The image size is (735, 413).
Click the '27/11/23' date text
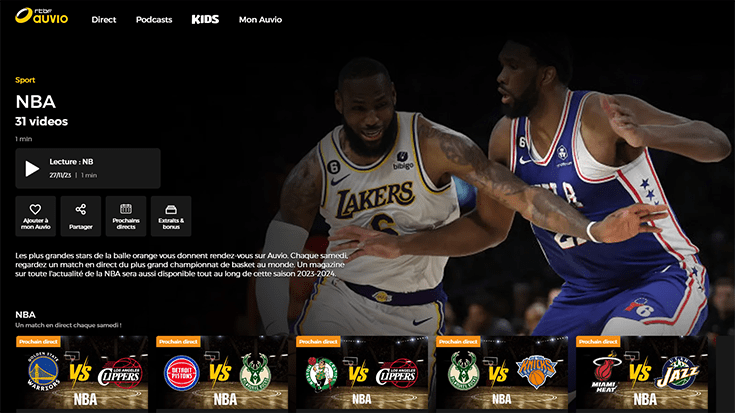point(60,175)
